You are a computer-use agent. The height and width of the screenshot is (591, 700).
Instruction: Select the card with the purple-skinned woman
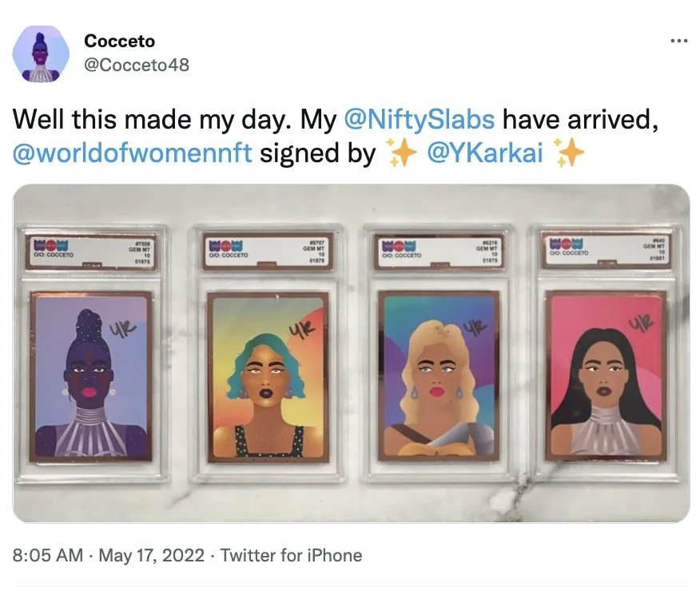(90, 376)
